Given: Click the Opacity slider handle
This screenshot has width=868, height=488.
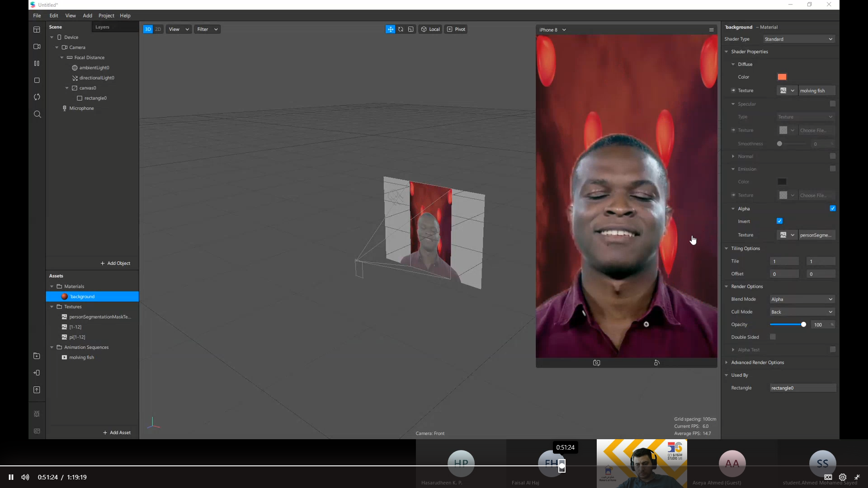Looking at the screenshot, I should [x=803, y=324].
